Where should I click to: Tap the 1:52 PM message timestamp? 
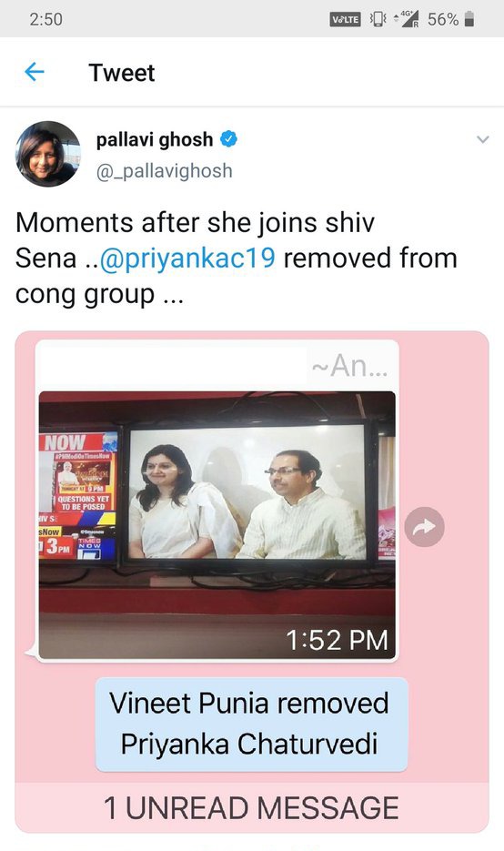[x=337, y=640]
